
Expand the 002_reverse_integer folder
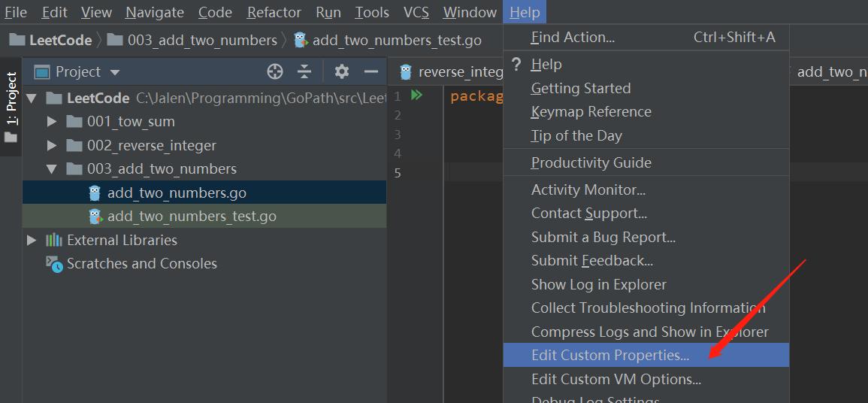point(52,146)
